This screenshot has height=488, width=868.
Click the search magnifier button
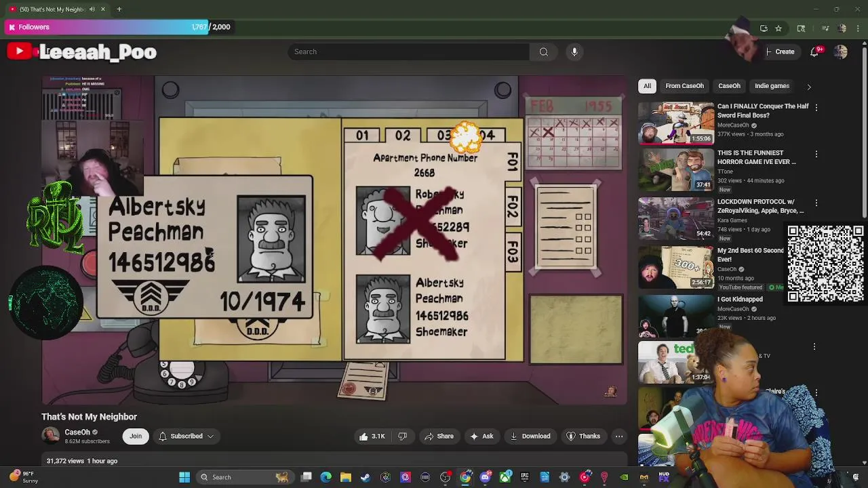[544, 52]
